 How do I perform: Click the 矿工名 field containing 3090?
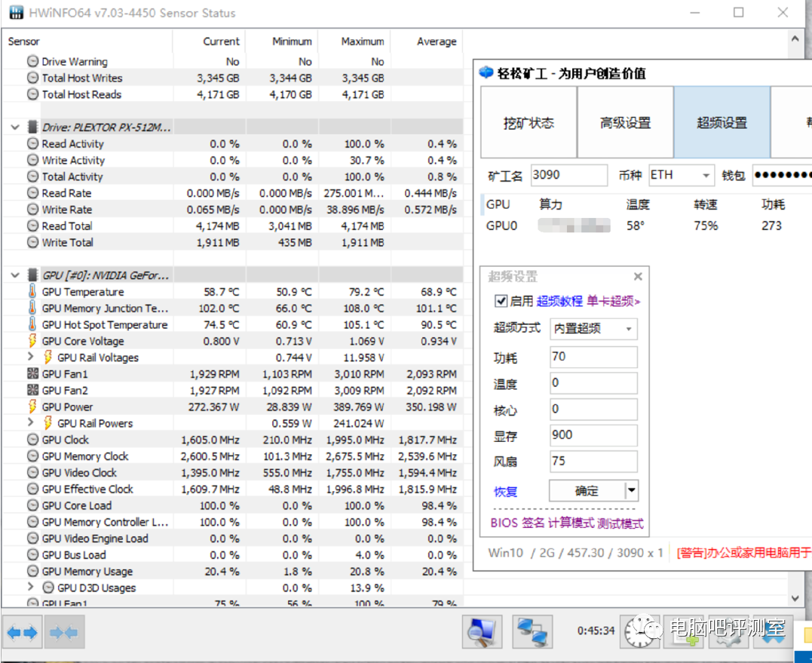tap(568, 175)
